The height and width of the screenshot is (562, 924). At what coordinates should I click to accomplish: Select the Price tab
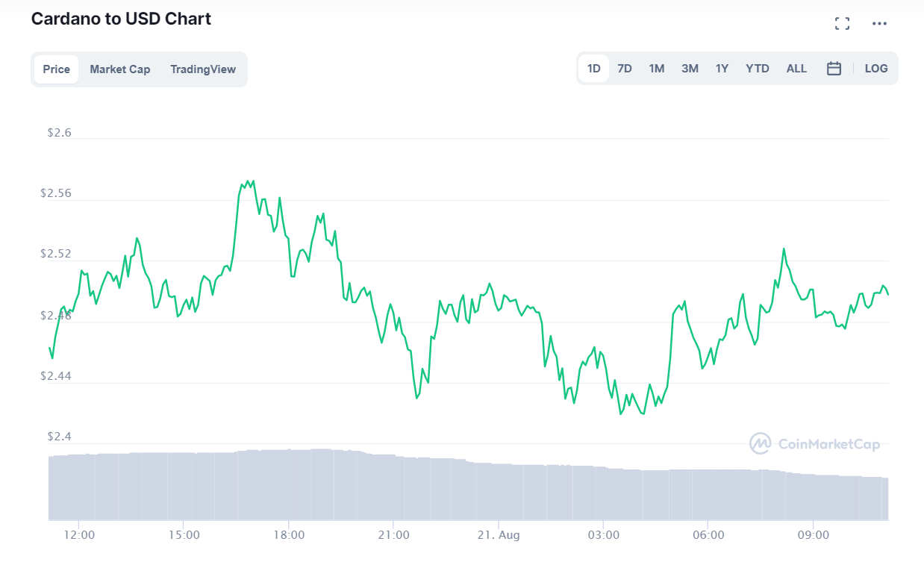56,69
